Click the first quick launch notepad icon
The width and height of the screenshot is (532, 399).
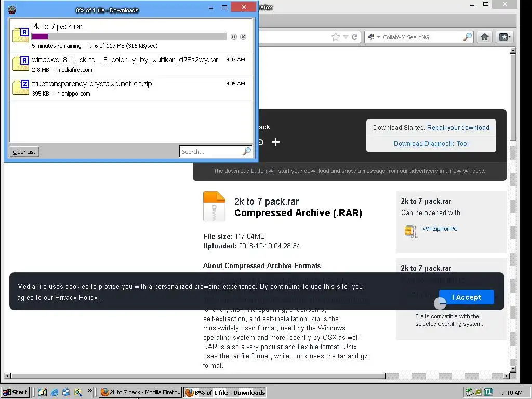[43, 392]
